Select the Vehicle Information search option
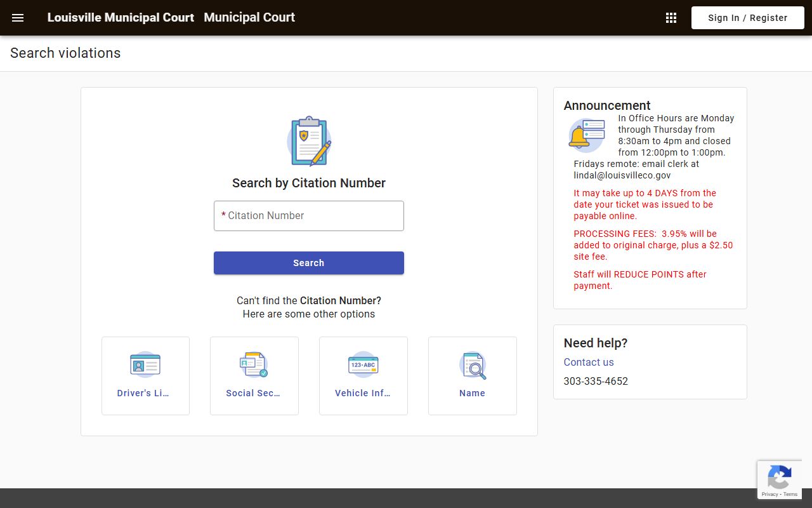This screenshot has height=508, width=812. 363,376
